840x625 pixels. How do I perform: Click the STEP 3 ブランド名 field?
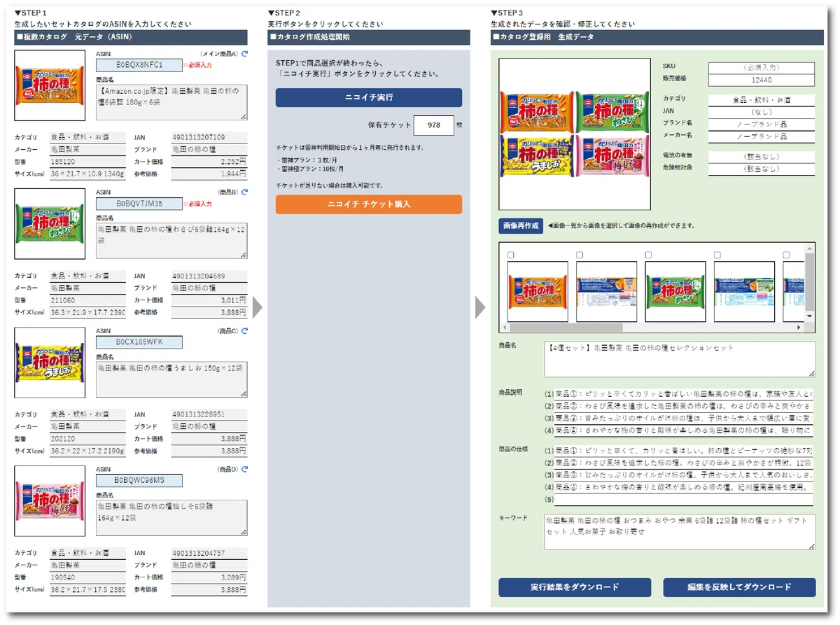click(x=762, y=124)
